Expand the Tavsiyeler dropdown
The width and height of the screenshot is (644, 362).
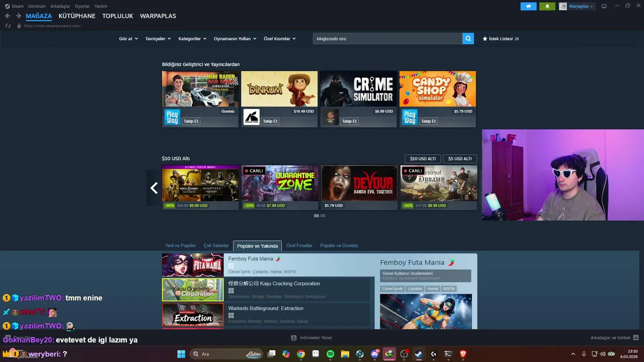pos(158,39)
